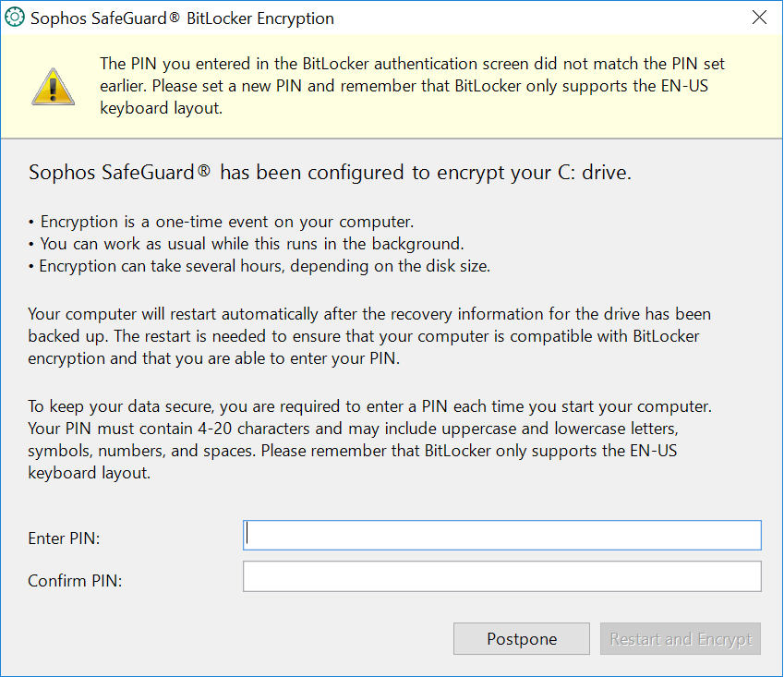Click the Restart and Encrypt button
Viewport: 784px width, 677px height.
681,638
